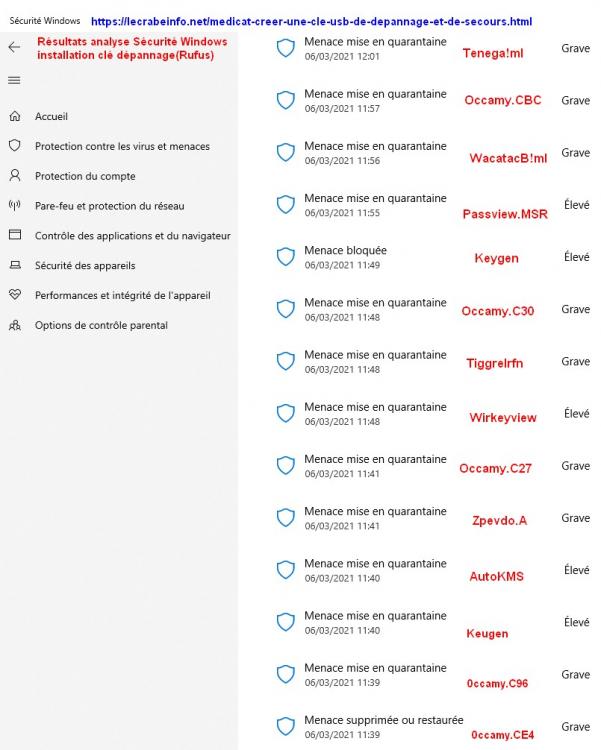Click the account protection person icon
601x750 pixels.
tap(14, 176)
